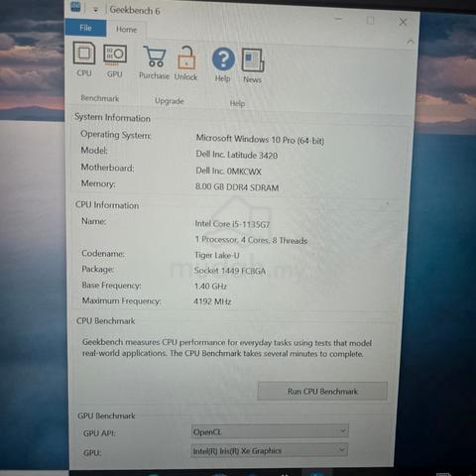Image resolution: width=476 pixels, height=476 pixels.
Task: Open the News icon in the ribbon
Action: pos(253,65)
